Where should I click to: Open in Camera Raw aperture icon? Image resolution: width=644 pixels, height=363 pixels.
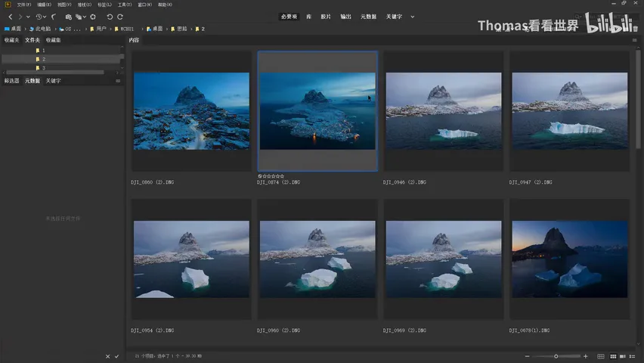(x=93, y=17)
